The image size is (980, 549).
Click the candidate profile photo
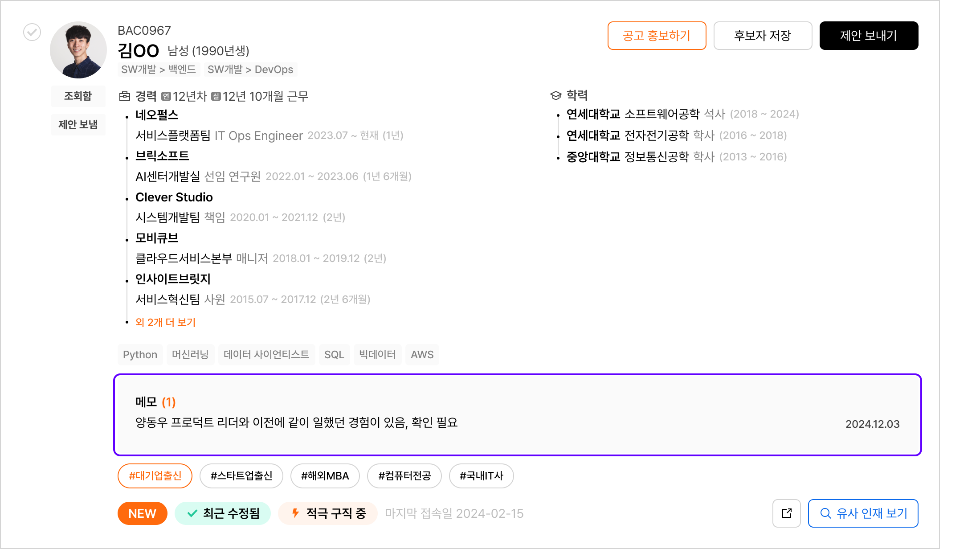coord(78,50)
